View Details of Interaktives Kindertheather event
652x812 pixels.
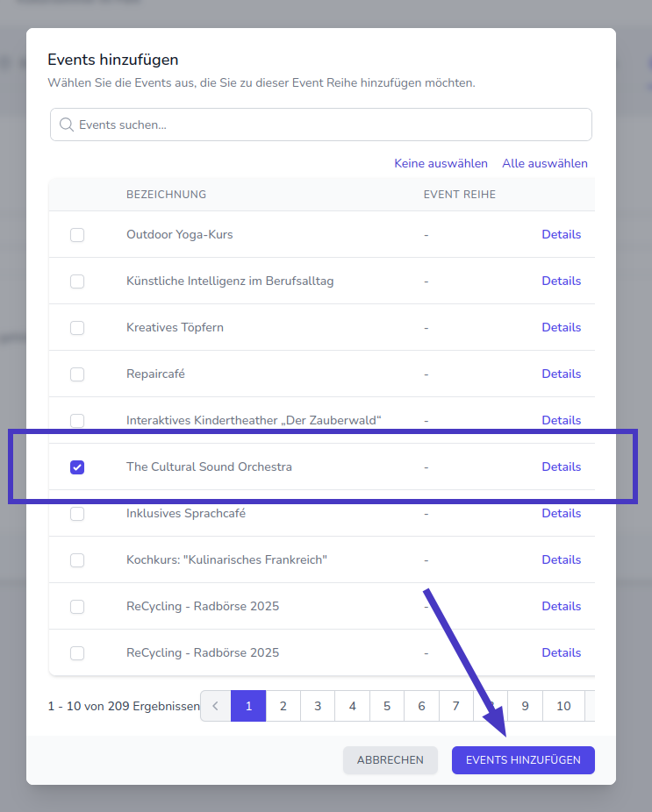[x=561, y=421]
